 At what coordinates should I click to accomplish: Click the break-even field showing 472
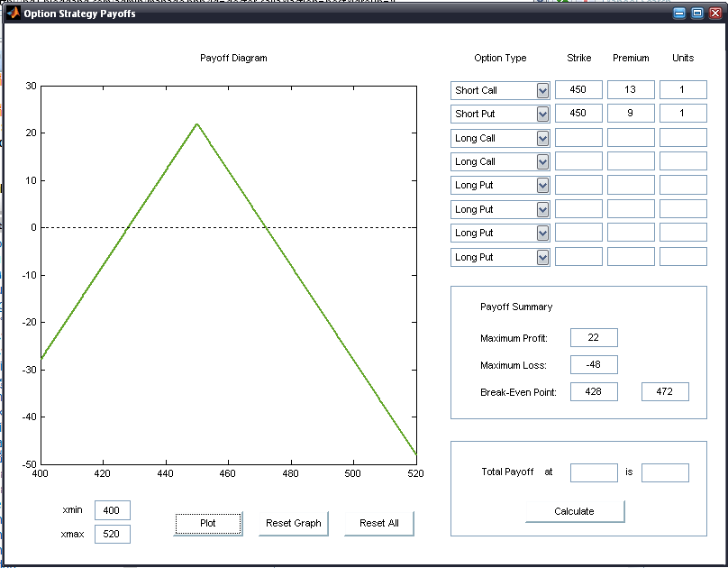point(665,391)
